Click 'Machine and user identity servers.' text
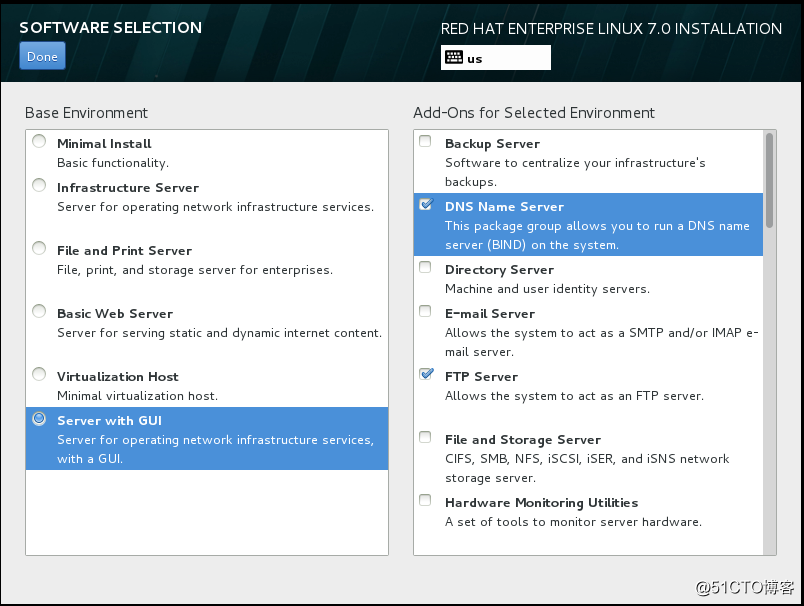This screenshot has width=804, height=606. (x=547, y=289)
